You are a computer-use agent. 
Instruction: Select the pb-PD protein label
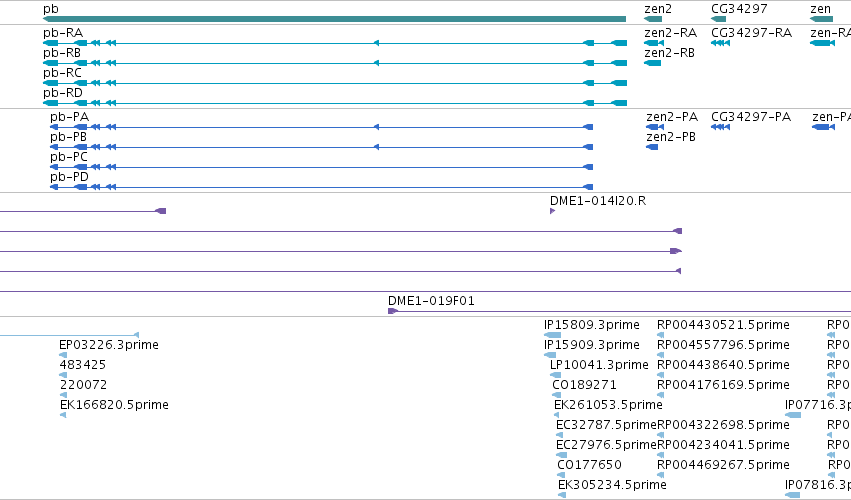(x=69, y=177)
